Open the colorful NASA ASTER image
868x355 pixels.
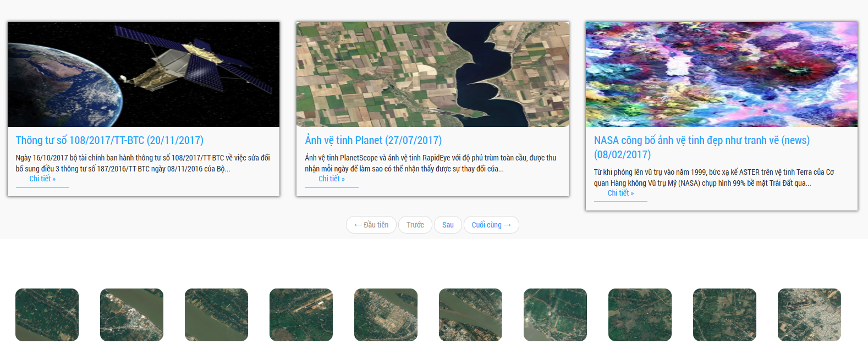(x=722, y=74)
